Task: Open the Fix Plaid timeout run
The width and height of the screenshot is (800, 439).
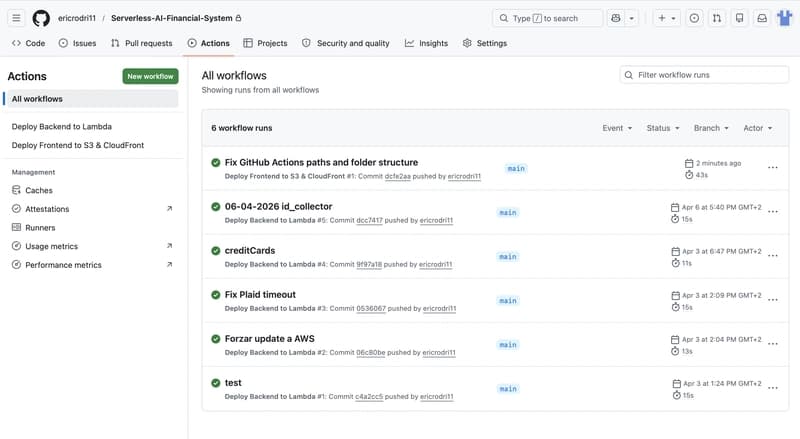Action: coord(260,295)
